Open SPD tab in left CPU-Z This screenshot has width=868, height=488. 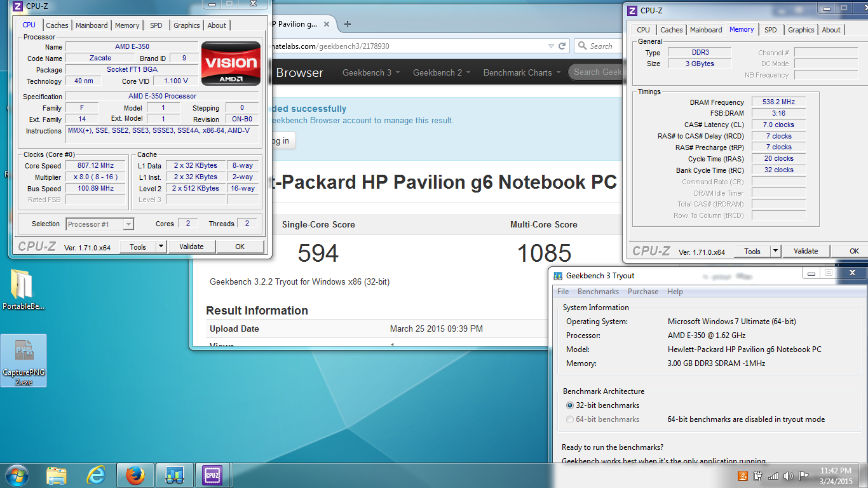click(156, 25)
